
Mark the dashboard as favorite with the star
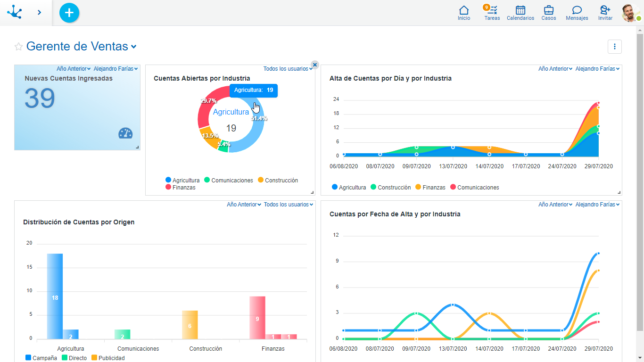coord(18,46)
